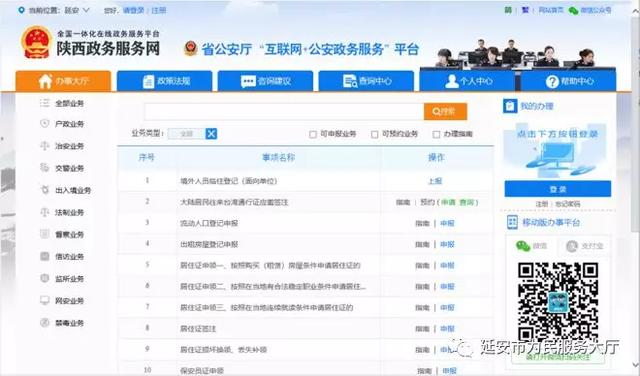Open 指南 for 居住证损坏换领 row
Image resolution: width=640 pixels, height=376 pixels.
click(422, 350)
